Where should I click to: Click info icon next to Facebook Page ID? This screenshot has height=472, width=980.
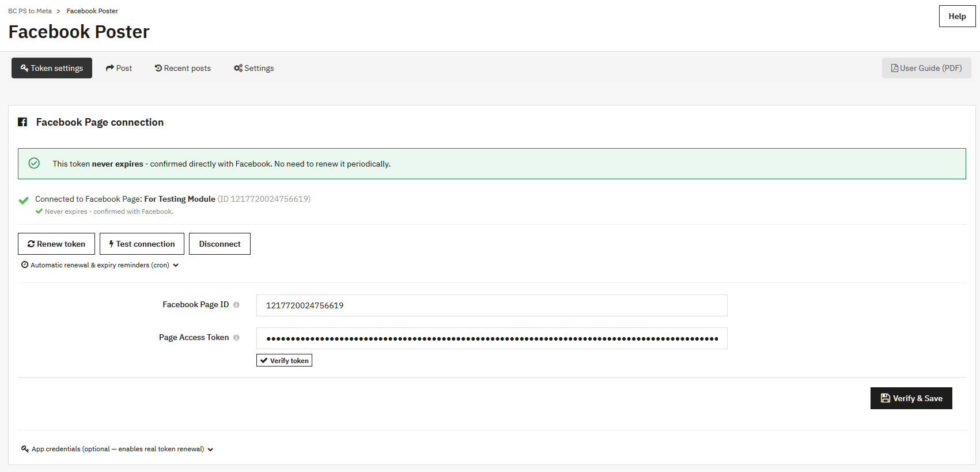click(x=236, y=305)
